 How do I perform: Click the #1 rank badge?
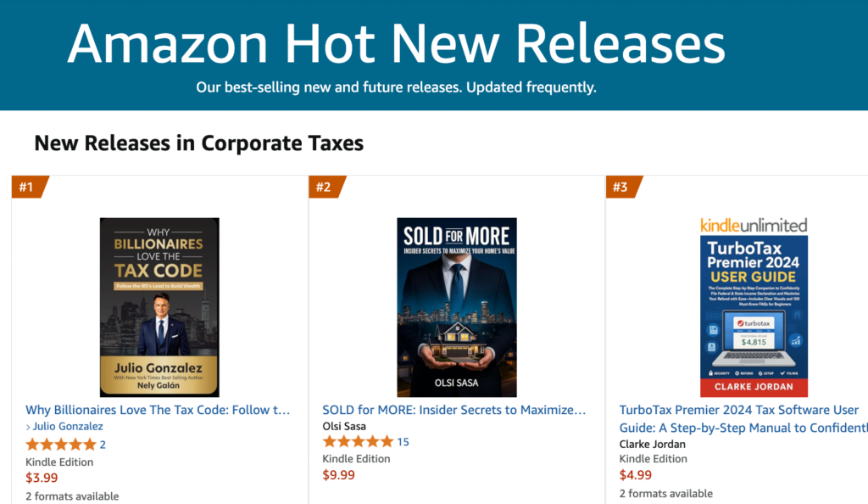coord(27,188)
